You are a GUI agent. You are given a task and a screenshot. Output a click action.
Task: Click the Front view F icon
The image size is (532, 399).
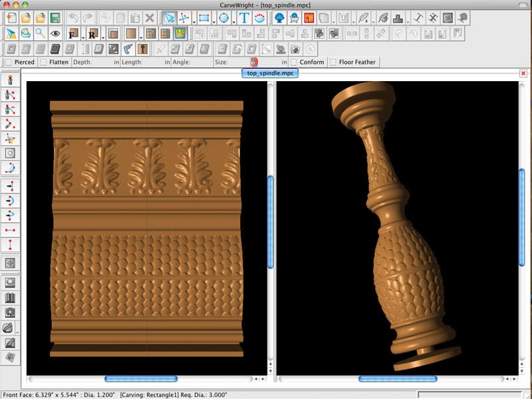72,33
